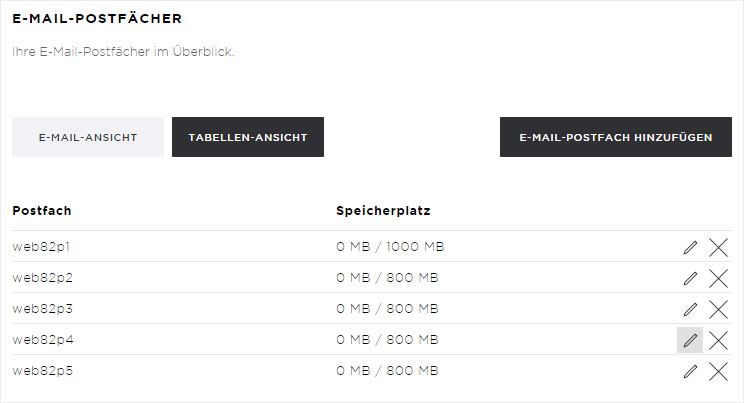Click highlighted pencil icon for web82p4
The height and width of the screenshot is (403, 744).
(690, 340)
